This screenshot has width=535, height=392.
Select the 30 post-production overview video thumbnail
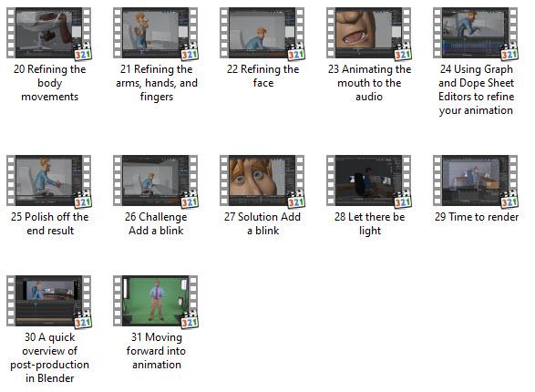[x=49, y=301]
